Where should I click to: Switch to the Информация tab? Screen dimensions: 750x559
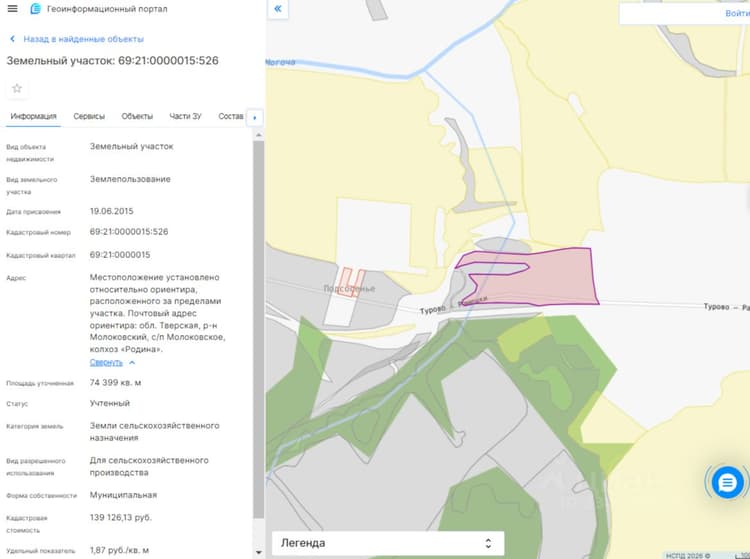click(x=33, y=116)
